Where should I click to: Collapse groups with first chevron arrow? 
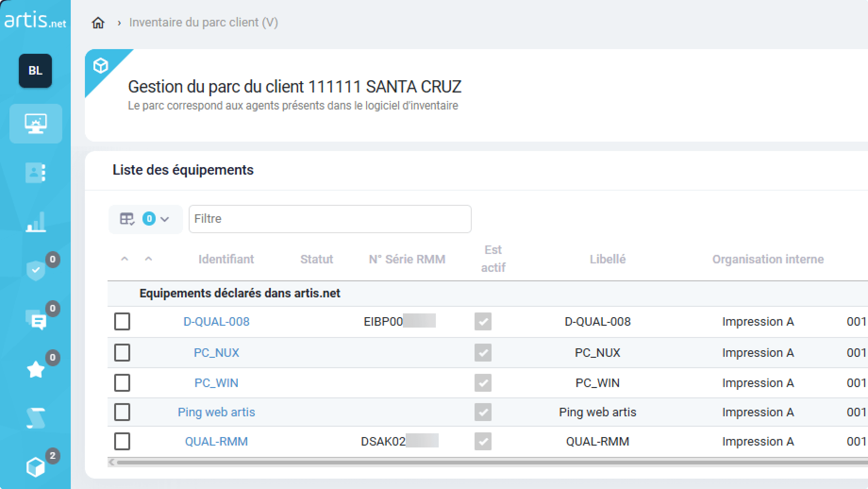click(125, 259)
